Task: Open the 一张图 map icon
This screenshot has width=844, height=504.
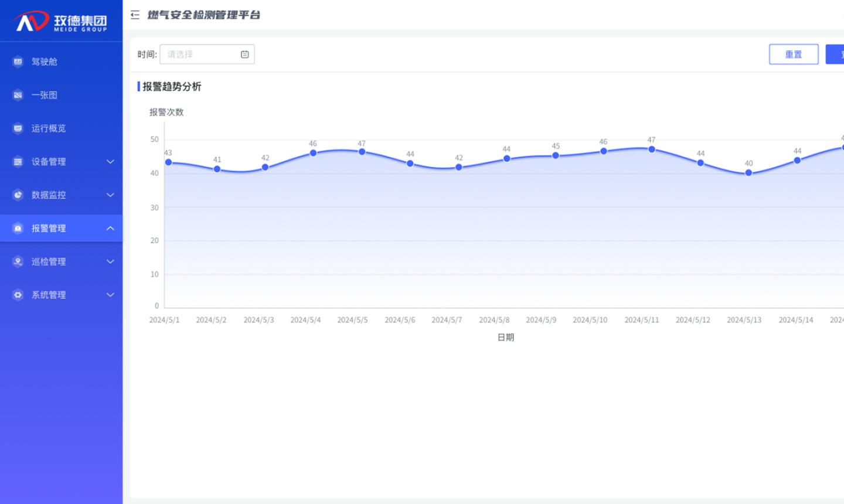Action: point(17,94)
